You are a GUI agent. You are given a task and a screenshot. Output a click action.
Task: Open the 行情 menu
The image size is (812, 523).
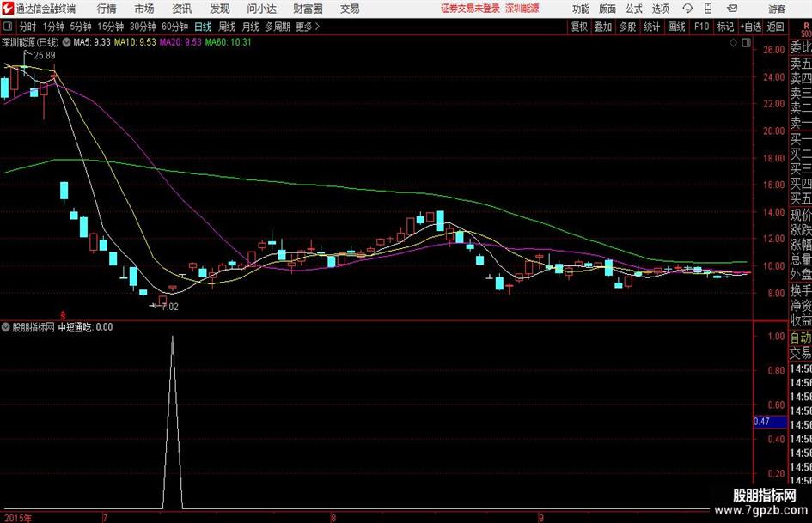[x=107, y=9]
